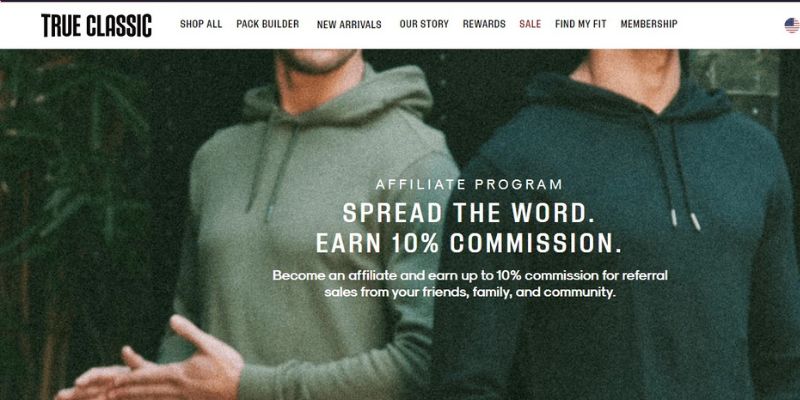This screenshot has width=800, height=400.
Task: Open Our Story page
Action: (x=424, y=24)
